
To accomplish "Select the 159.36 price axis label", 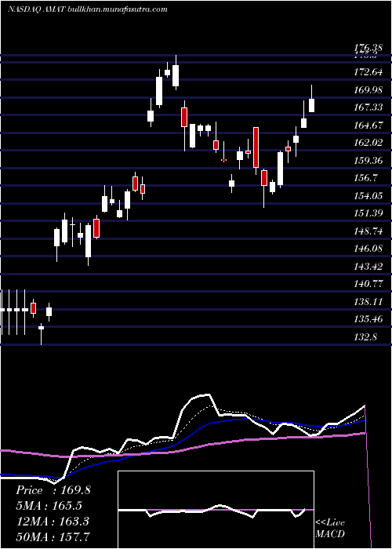I will 367,161.
